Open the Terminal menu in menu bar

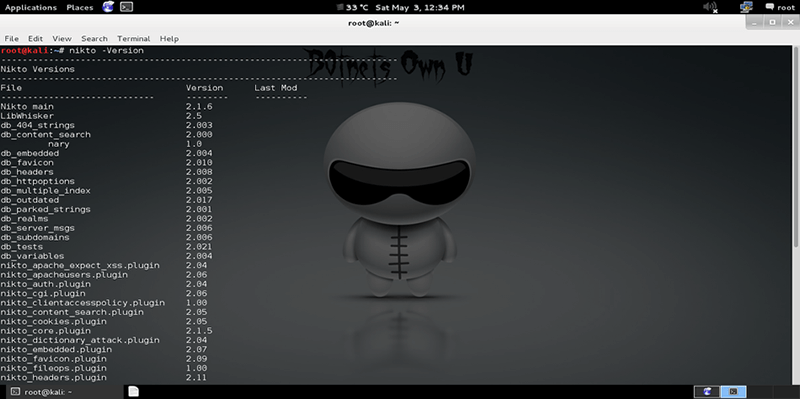tap(134, 38)
